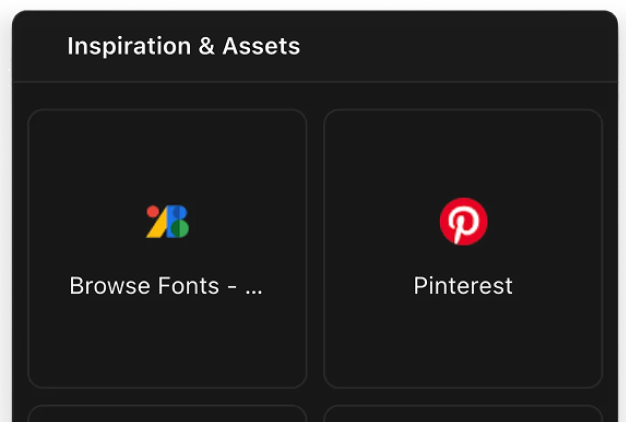Click the red Pinterest logo icon
This screenshot has width=626, height=422.
tap(463, 221)
